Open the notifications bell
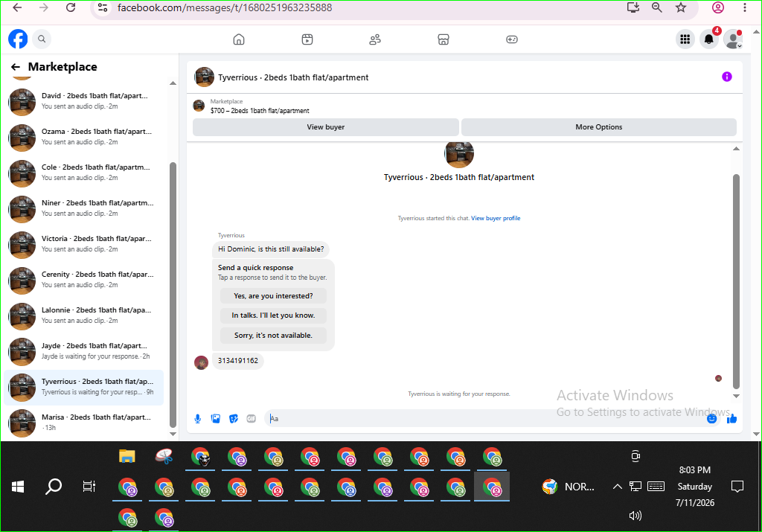This screenshot has height=532, width=762. coord(709,39)
